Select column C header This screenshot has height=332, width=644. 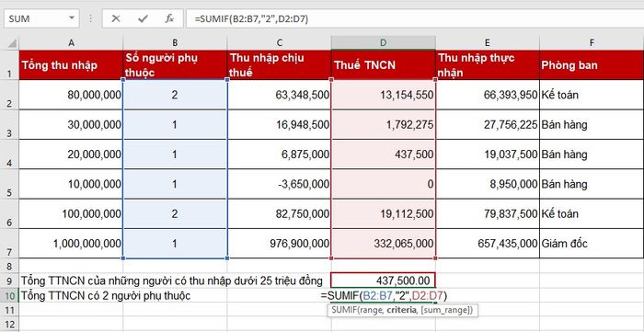click(280, 42)
